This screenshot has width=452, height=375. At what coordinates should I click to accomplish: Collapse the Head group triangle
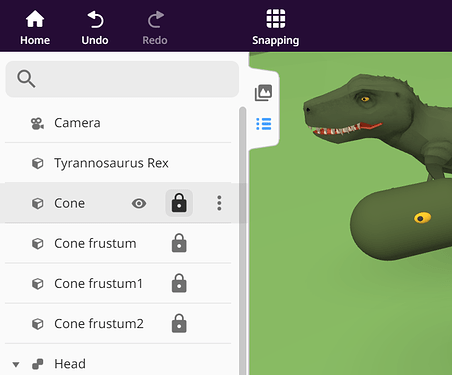[x=16, y=364]
